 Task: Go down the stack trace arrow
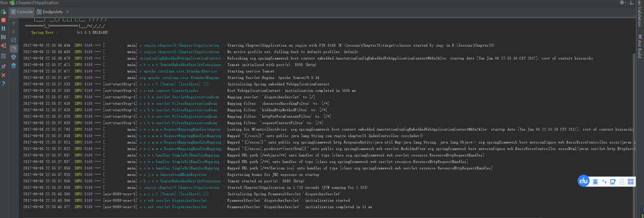(14, 31)
